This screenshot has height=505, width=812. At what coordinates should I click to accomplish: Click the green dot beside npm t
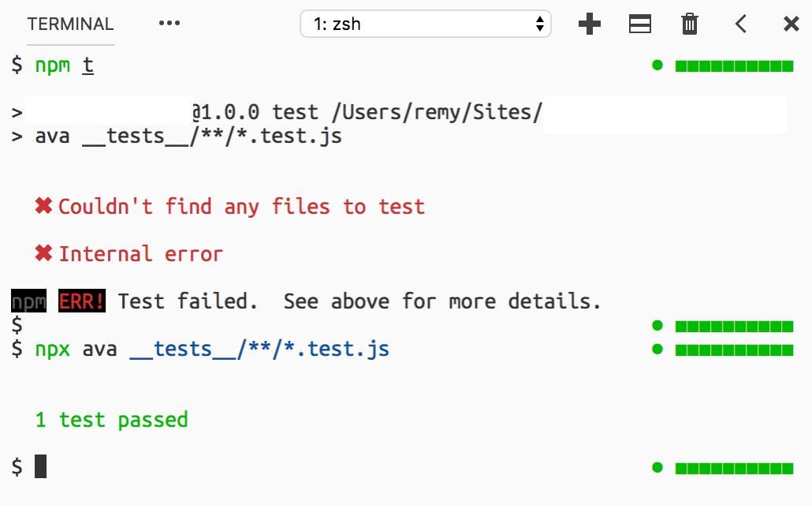coord(657,65)
